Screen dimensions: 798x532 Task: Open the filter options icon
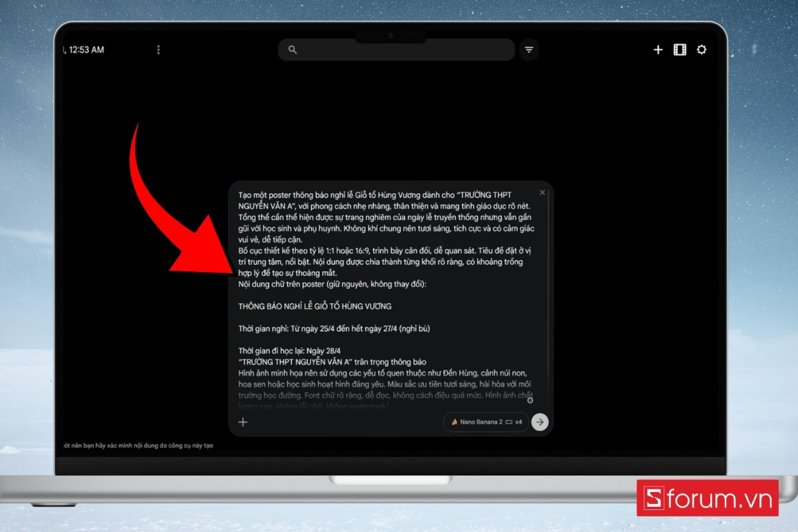click(529, 50)
